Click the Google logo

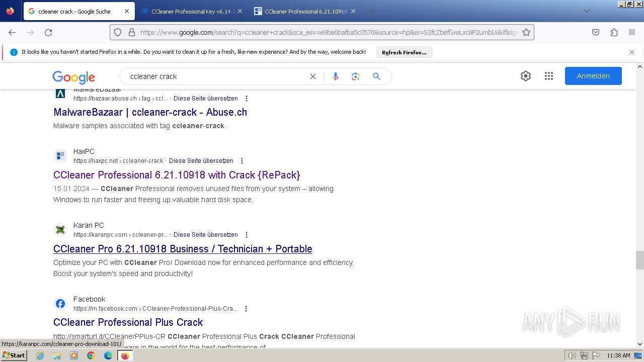pos(73,76)
